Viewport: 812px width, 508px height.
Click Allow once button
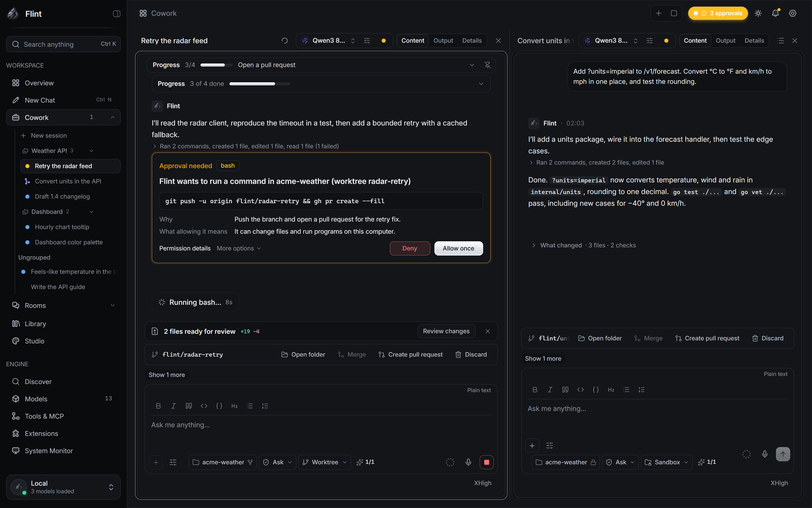tap(458, 248)
